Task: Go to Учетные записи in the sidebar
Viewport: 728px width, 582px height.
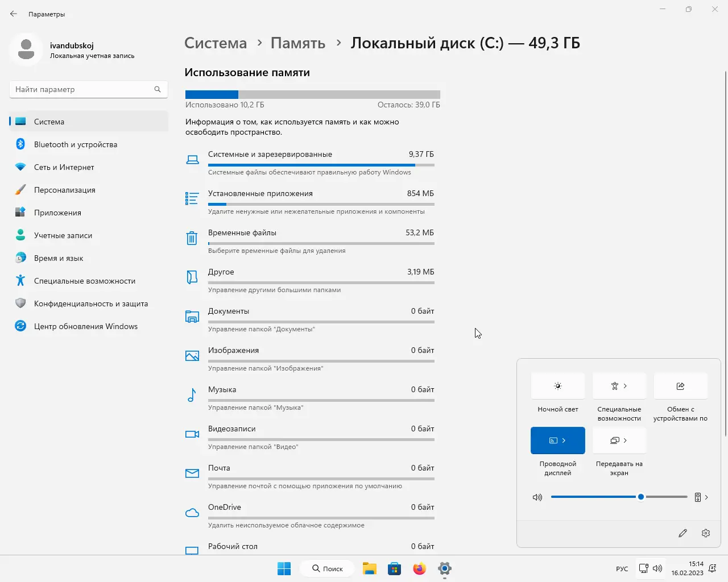Action: tap(89, 235)
